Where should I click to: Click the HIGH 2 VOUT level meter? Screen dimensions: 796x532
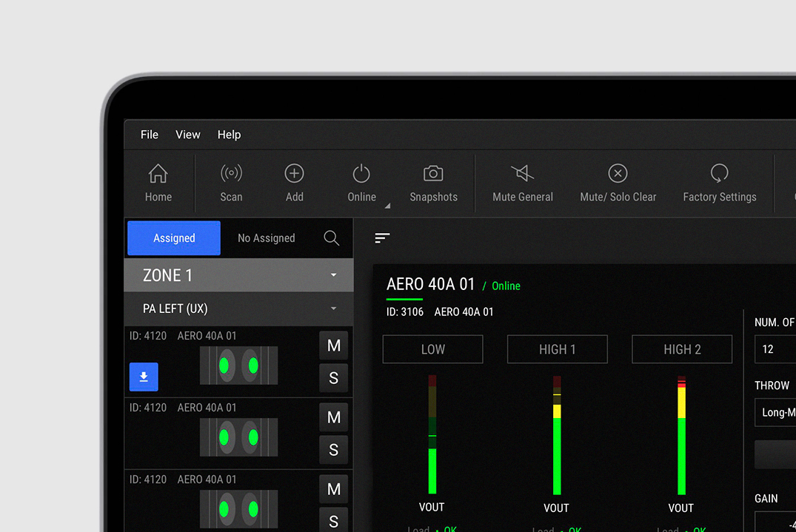point(681,435)
